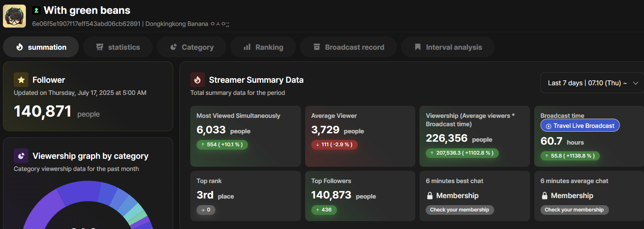
Task: Click the bar chart icon in Ranking tab
Action: click(247, 47)
